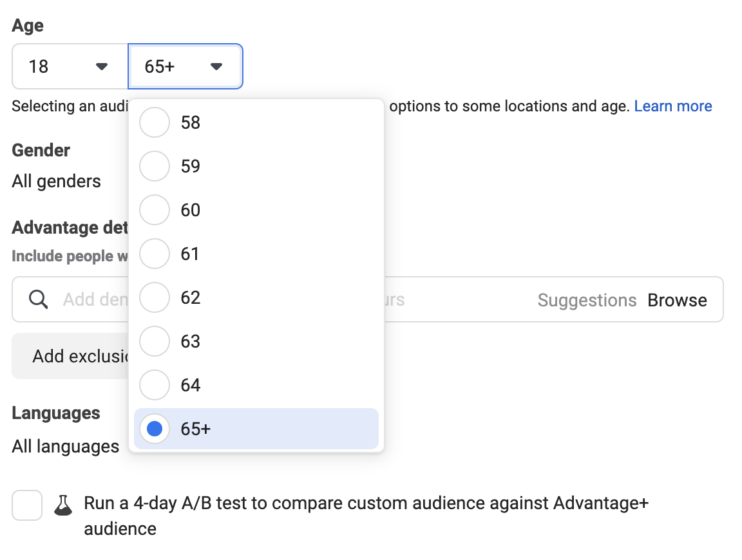742x560 pixels.
Task: Click the Add exclusions button
Action: (71, 355)
